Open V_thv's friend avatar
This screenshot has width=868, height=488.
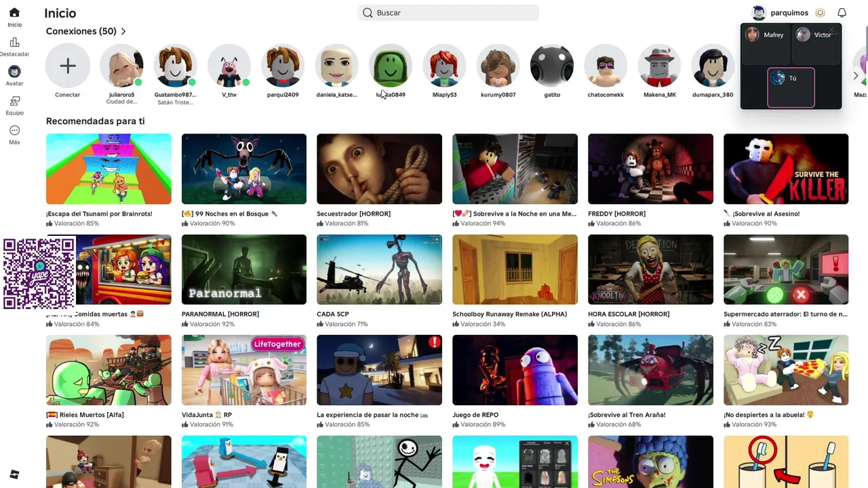[229, 66]
